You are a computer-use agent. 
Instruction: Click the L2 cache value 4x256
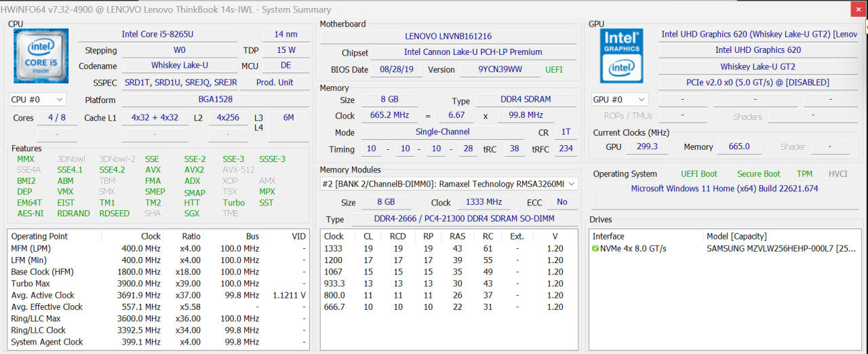(x=228, y=117)
